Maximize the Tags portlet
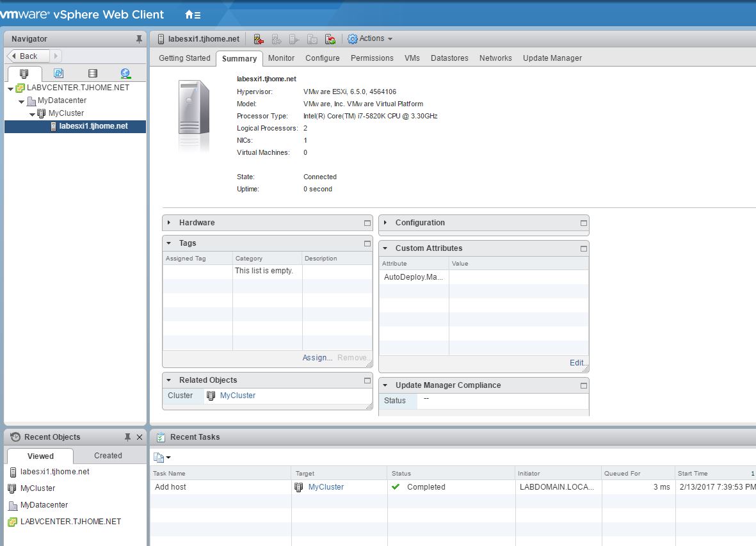Viewport: 756px width, 546px height. [367, 243]
